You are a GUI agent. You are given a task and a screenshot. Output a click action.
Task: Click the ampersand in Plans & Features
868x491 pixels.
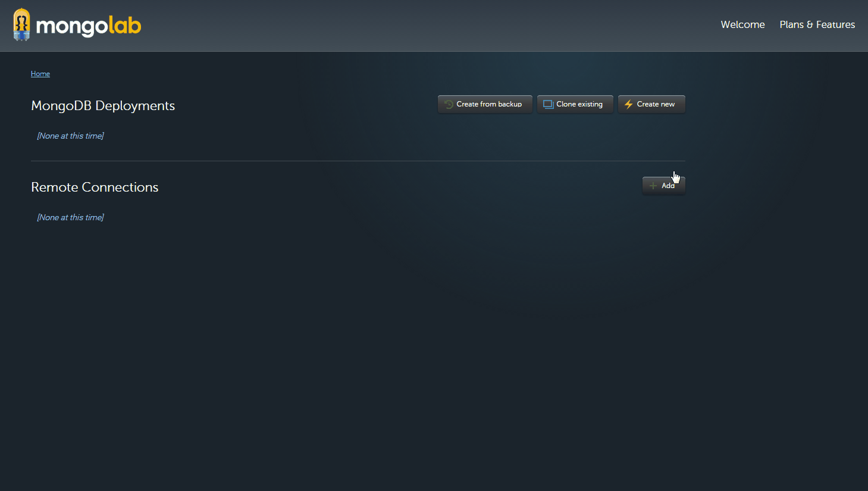(810, 24)
